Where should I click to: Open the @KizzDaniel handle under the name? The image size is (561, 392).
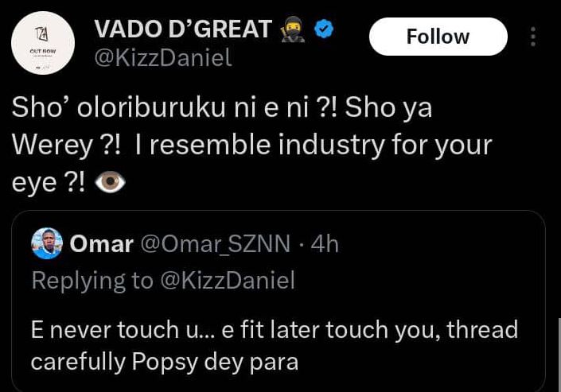point(163,59)
